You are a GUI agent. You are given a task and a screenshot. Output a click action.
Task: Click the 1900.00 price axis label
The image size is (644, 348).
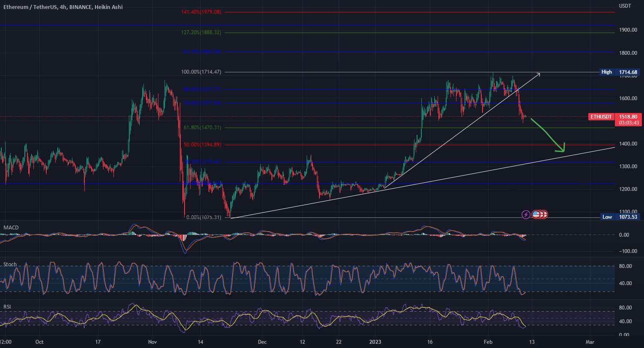pos(628,30)
